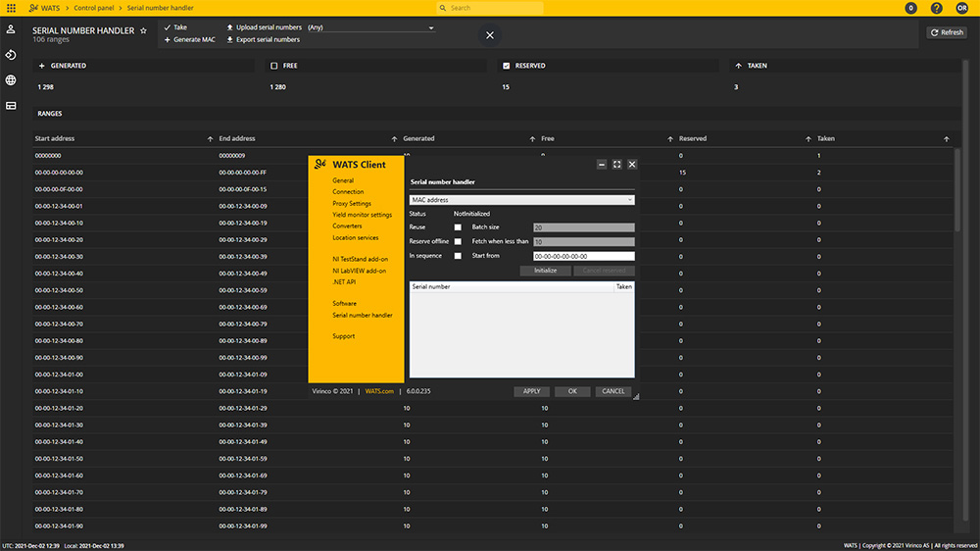Open the card-shaped sidebar icon
Screen dimensions: 980x551
(11, 105)
